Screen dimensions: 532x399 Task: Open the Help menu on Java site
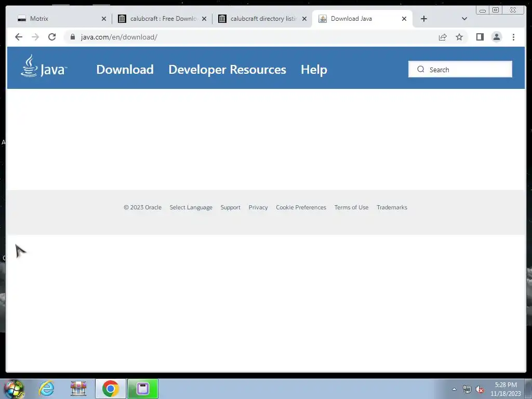click(314, 69)
